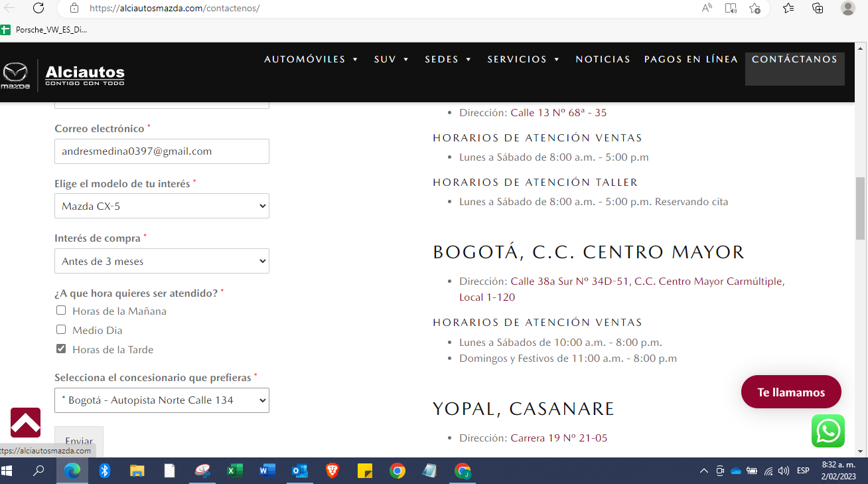Click the back arrow in the browser
868x484 pixels.
[9, 8]
